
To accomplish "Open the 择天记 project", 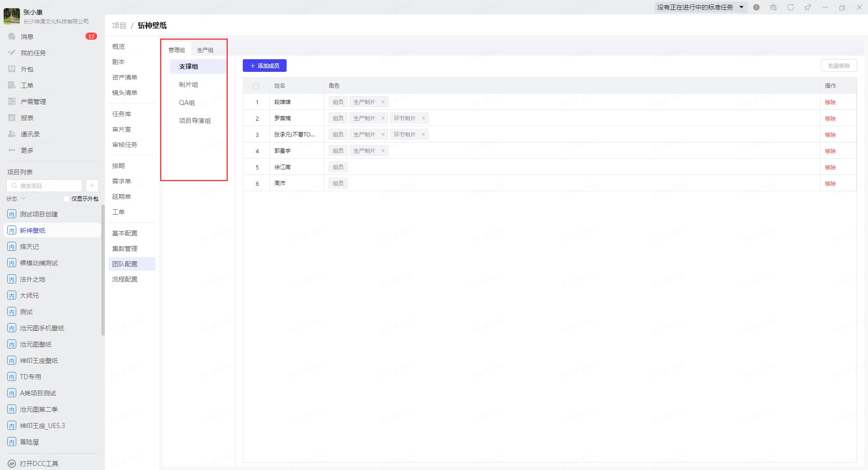I will point(29,247).
